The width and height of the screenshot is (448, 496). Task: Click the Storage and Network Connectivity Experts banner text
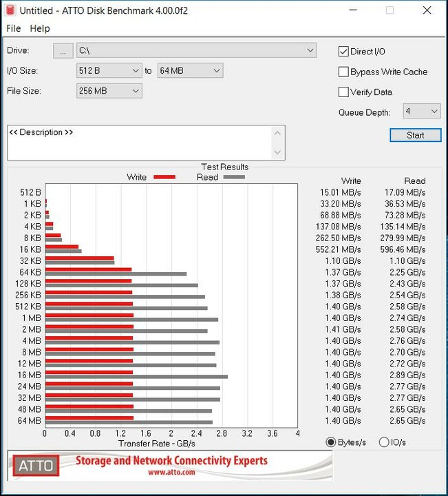coord(171,460)
